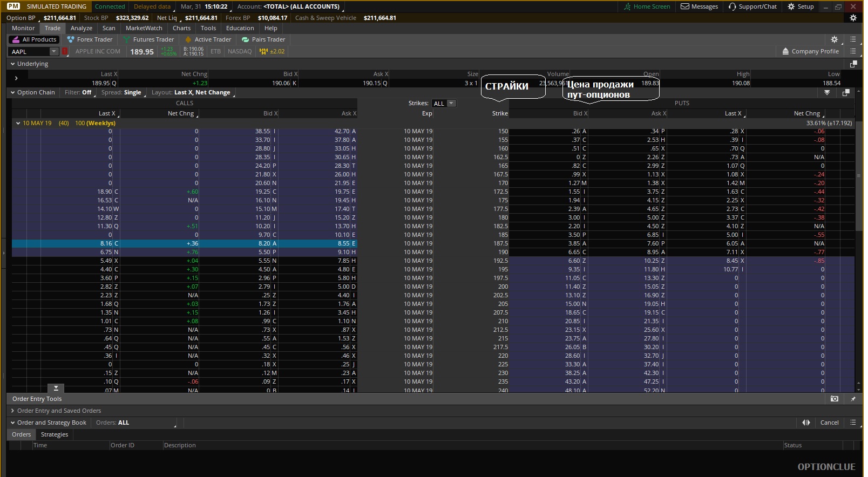Click the put ask 5.00 at strike 180
This screenshot has width=868, height=477.
(654, 217)
